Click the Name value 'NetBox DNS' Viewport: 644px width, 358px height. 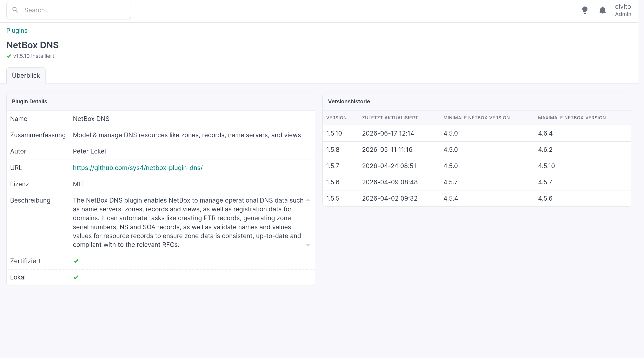[91, 119]
